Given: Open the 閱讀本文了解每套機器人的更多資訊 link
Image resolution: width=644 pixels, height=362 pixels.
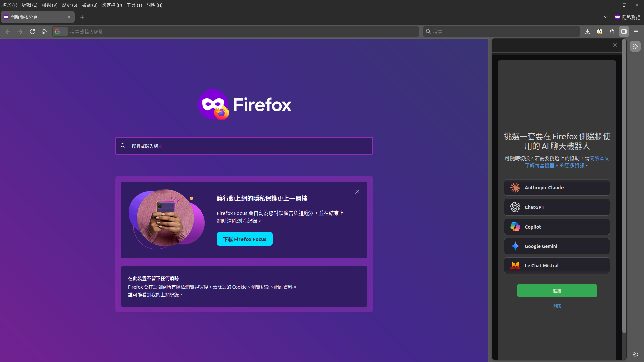Looking at the screenshot, I should tap(567, 162).
